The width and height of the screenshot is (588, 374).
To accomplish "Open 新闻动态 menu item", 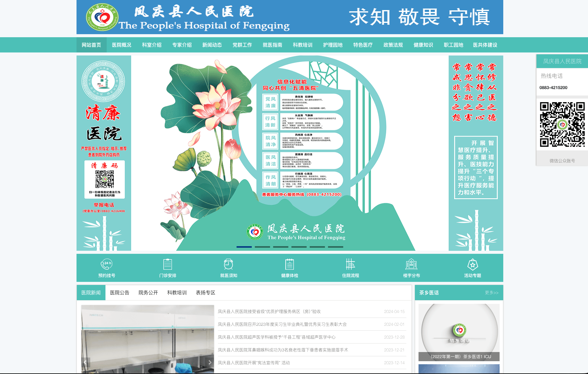I will 212,45.
